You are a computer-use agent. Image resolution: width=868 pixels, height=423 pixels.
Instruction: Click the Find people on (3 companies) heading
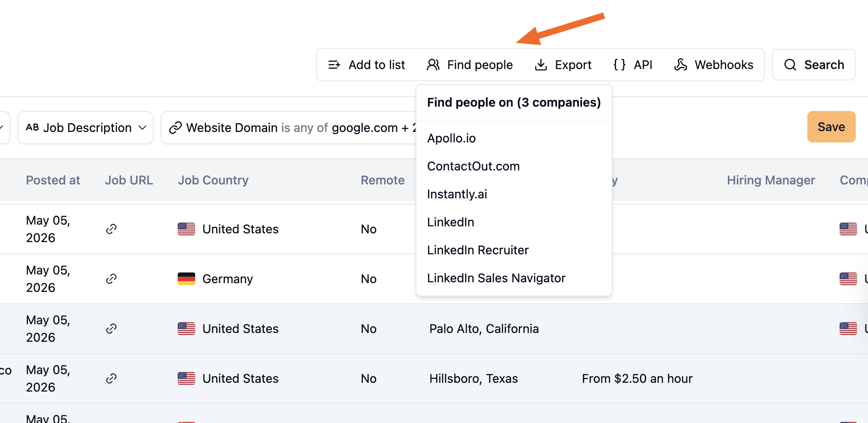click(514, 102)
